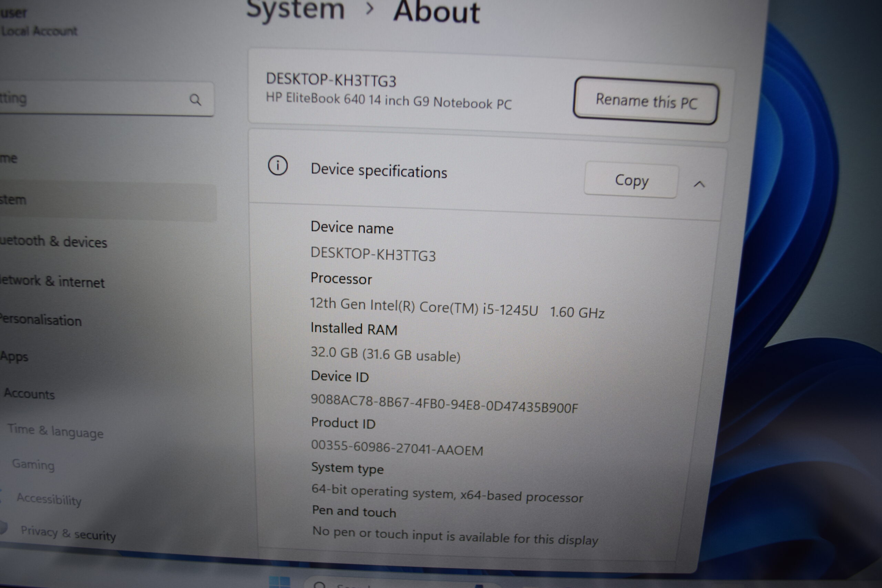
Task: Select the Product ID 00355-60986-27041-AAOEM
Action: coord(397,447)
